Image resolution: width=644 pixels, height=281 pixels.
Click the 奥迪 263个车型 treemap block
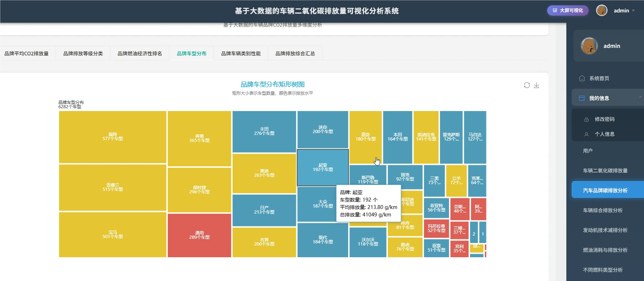pyautogui.click(x=264, y=173)
